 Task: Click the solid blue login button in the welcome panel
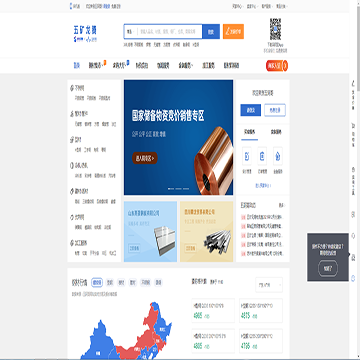tap(251, 110)
